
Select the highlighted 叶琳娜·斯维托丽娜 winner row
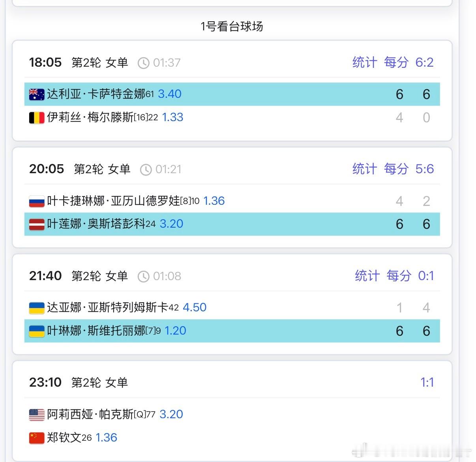click(x=232, y=331)
